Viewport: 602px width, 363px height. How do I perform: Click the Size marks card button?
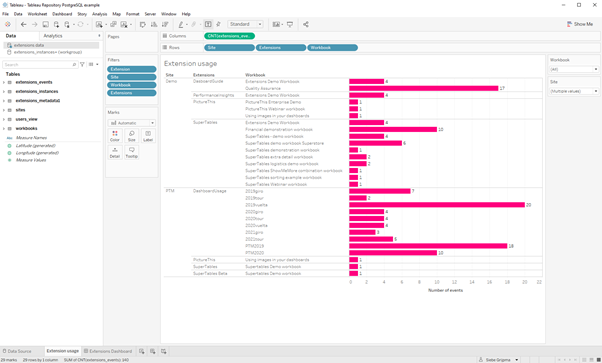[132, 136]
